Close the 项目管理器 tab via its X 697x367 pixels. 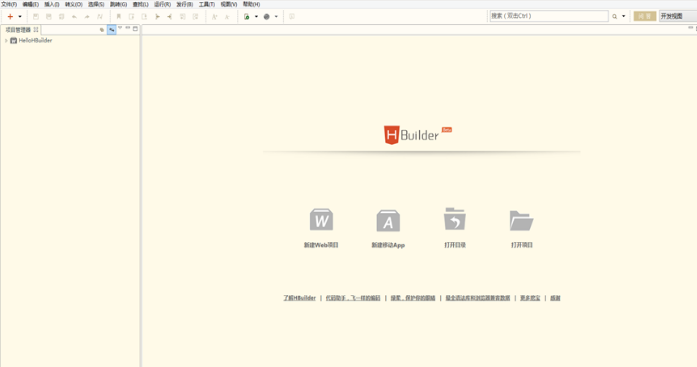coord(36,30)
